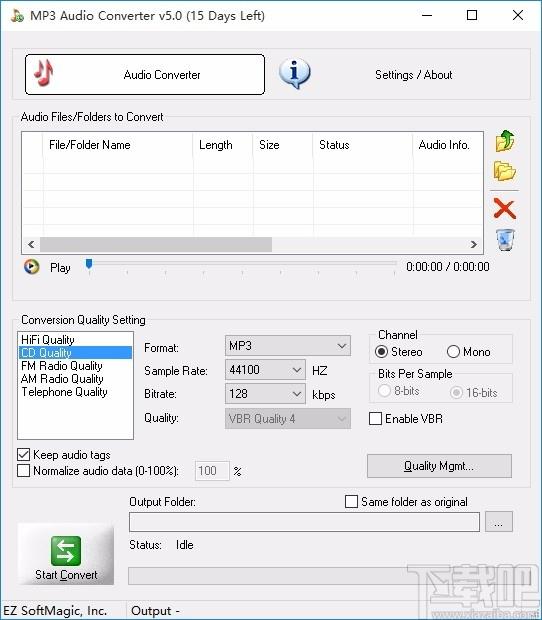The image size is (542, 620).
Task: Click the Status column header
Action: [363, 145]
